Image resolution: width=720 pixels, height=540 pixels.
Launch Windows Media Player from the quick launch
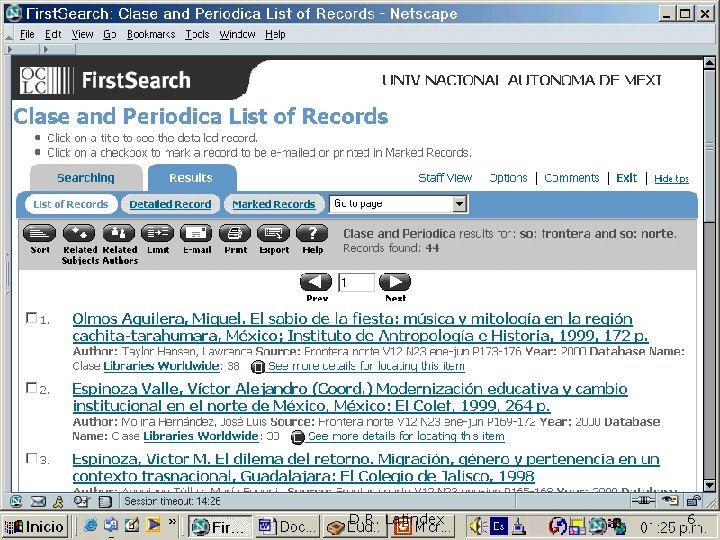pos(153,525)
